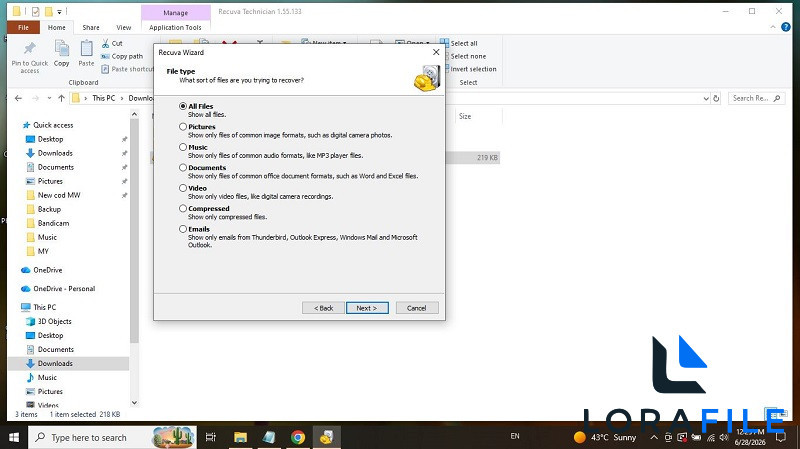
Task: Click Select none in ribbon
Action: coord(463,56)
